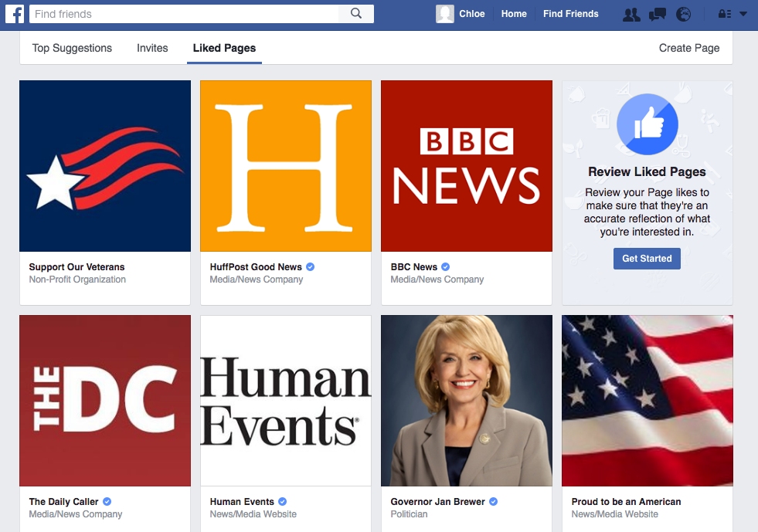Screen dimensions: 758x532
Task: Click the Non-Profit Organization category text
Action: pos(77,280)
